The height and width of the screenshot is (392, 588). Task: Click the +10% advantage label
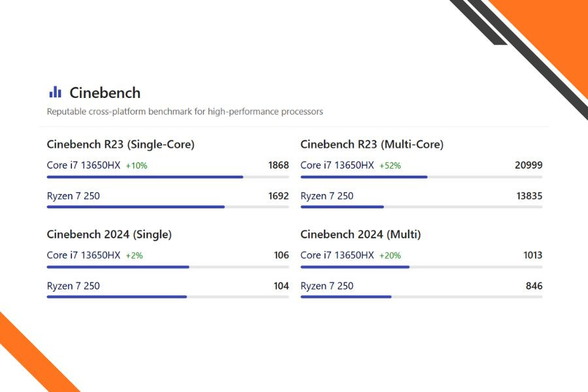pyautogui.click(x=137, y=166)
